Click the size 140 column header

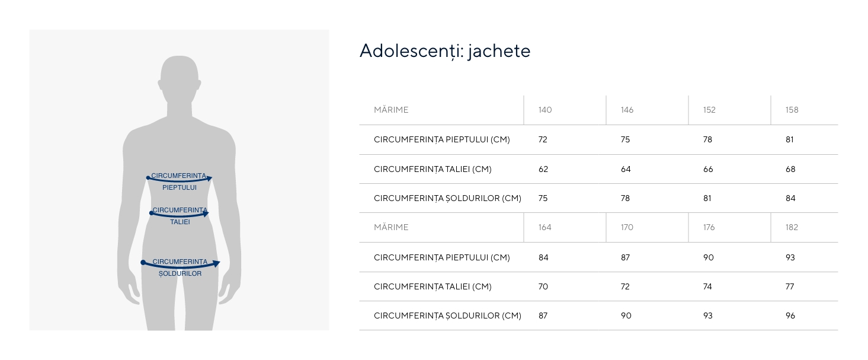545,110
